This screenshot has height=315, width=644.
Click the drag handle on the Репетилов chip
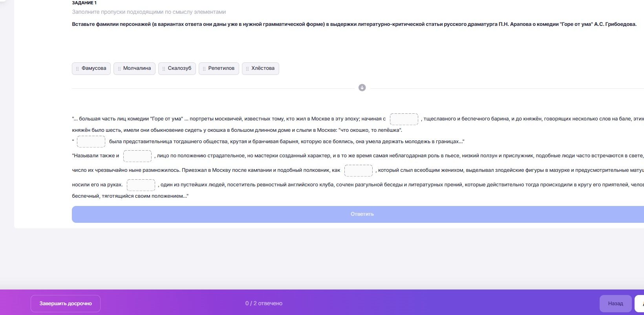click(x=204, y=69)
